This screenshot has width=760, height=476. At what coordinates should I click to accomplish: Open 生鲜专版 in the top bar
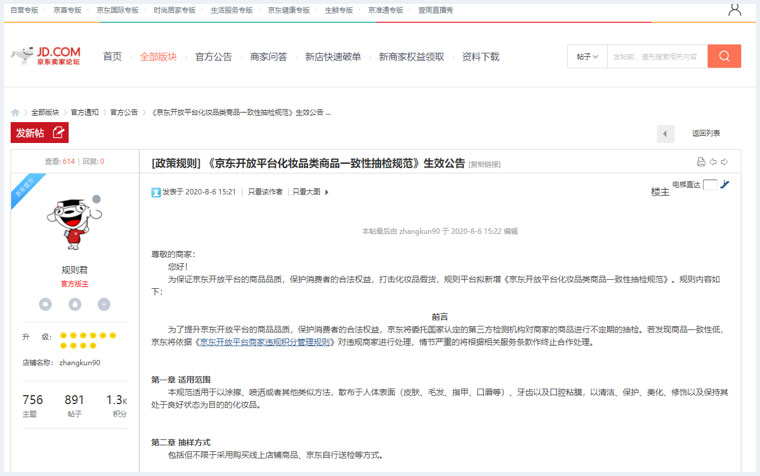pyautogui.click(x=339, y=10)
